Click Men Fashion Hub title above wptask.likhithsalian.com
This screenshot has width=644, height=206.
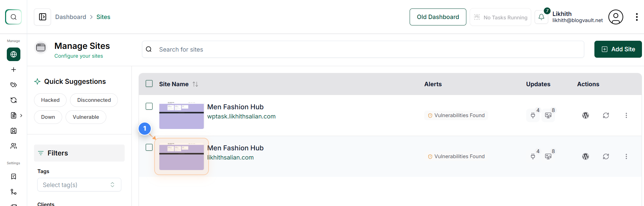[x=235, y=107]
